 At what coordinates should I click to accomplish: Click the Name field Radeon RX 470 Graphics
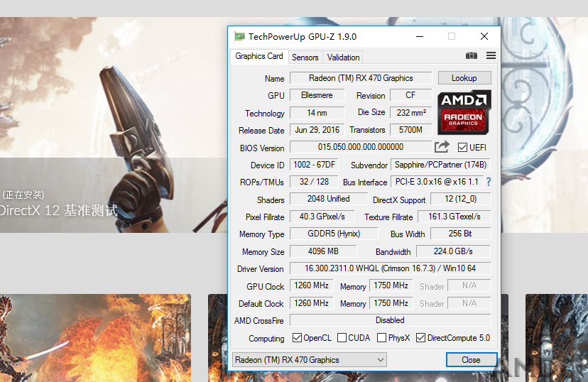(361, 78)
